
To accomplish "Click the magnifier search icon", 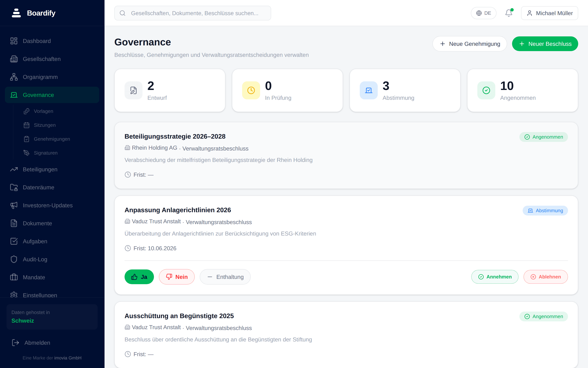I will (x=122, y=13).
